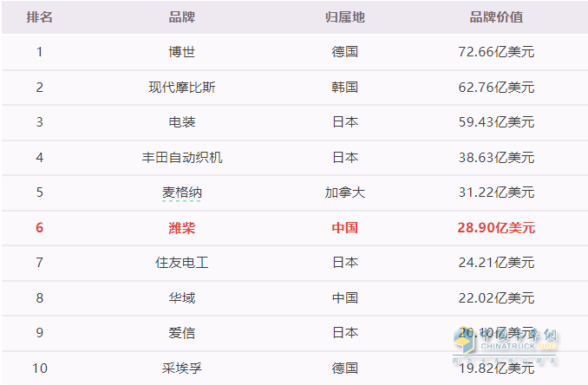The image size is (588, 385).
Task: Click 韩国 in the origin column
Action: [x=344, y=88]
